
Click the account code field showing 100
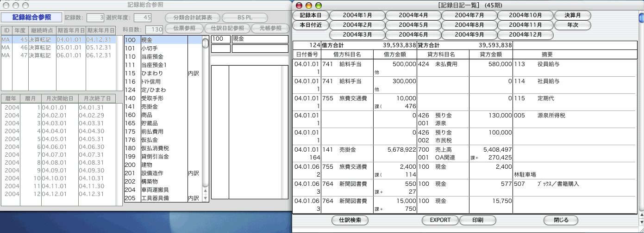220,39
